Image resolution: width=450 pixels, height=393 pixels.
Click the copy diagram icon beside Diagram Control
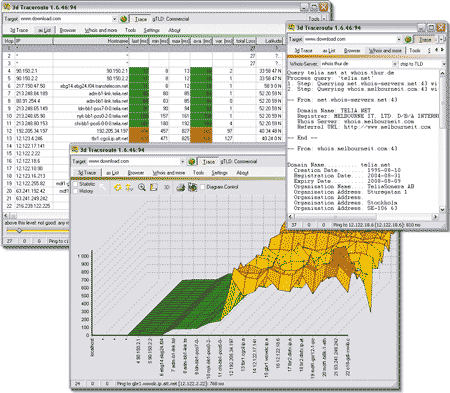(192, 187)
